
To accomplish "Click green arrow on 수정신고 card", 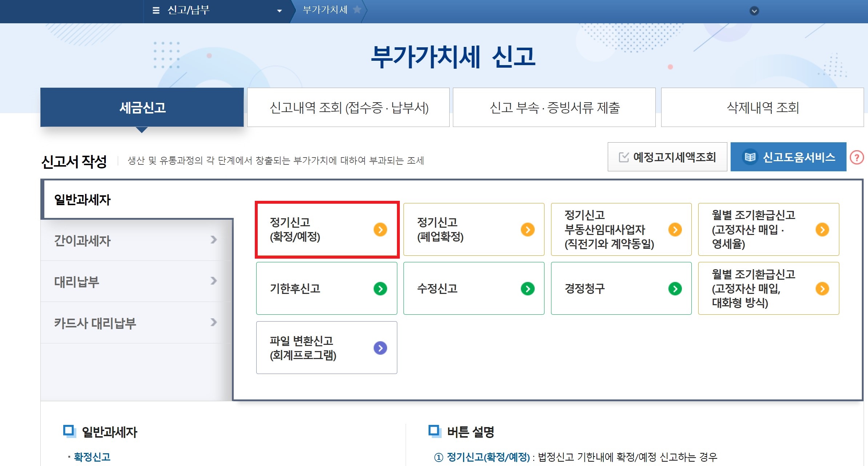I will point(527,289).
